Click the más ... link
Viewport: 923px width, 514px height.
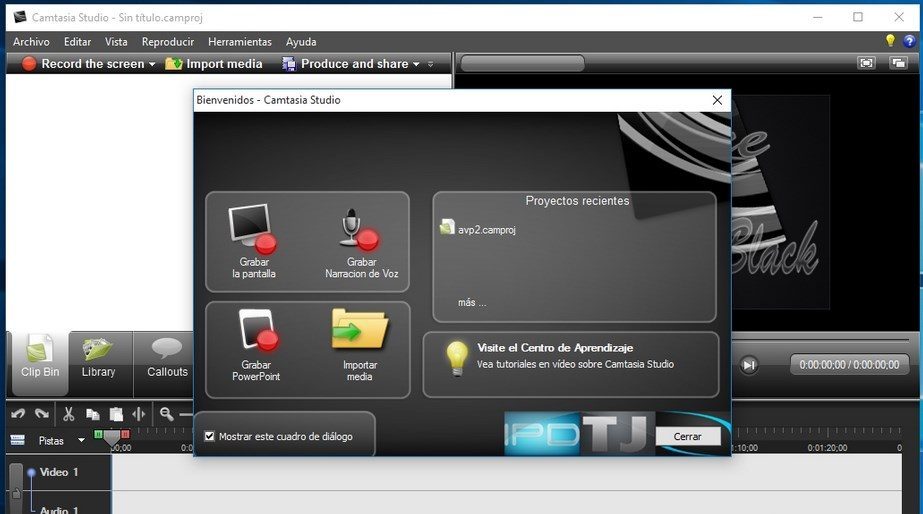point(472,303)
